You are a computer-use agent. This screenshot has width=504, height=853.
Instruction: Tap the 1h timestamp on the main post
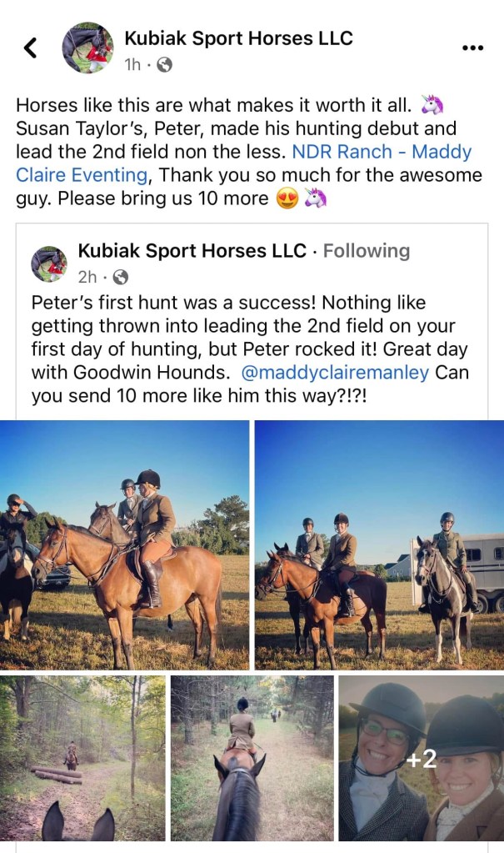(x=132, y=65)
